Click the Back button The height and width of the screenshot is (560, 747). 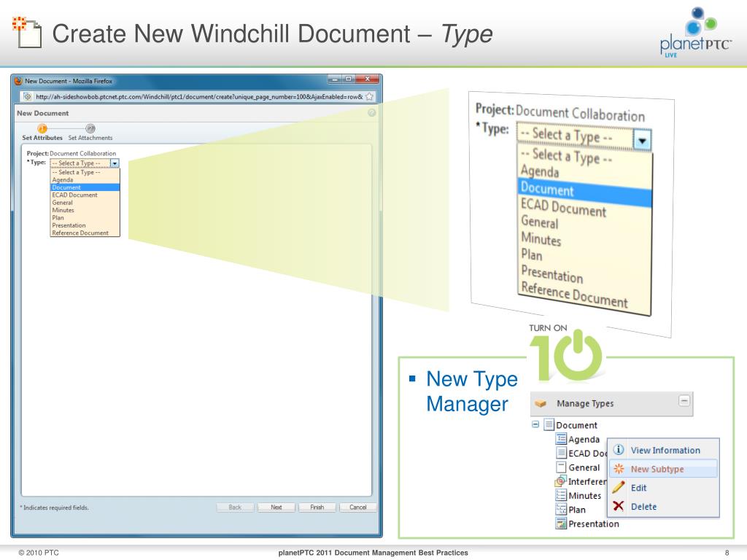pos(235,507)
